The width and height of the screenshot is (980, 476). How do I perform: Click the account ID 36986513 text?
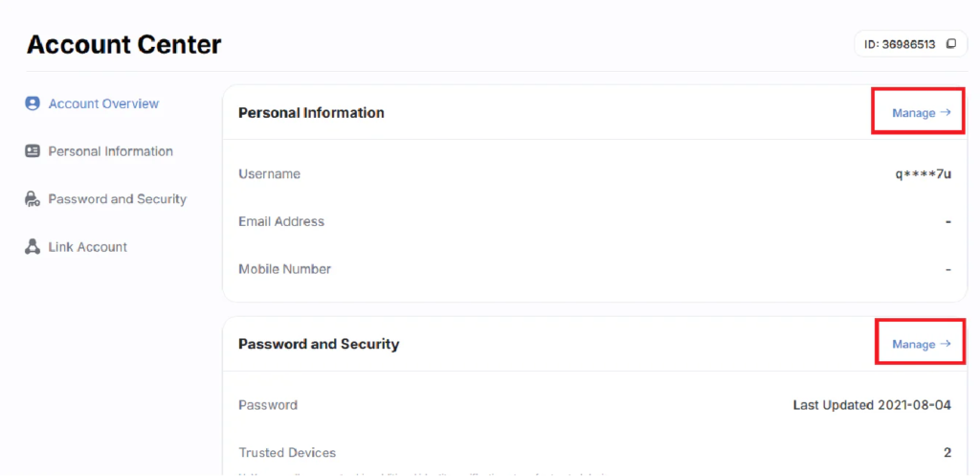[x=899, y=44]
